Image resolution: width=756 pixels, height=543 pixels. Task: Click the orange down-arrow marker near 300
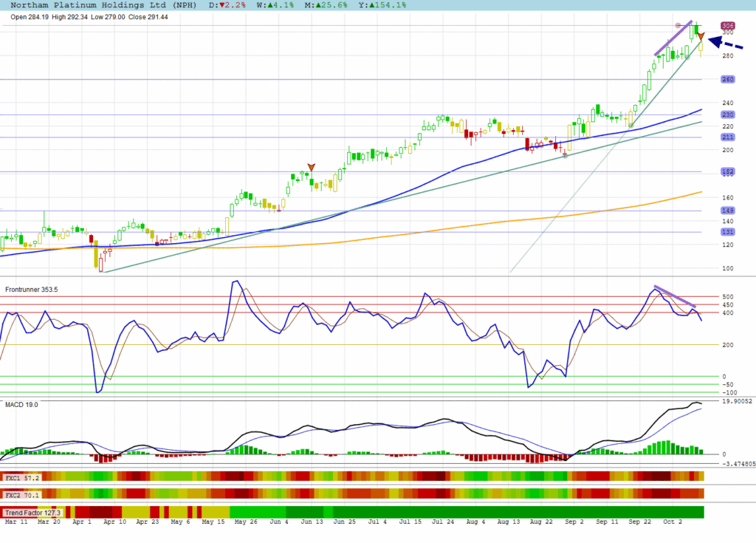(x=701, y=36)
